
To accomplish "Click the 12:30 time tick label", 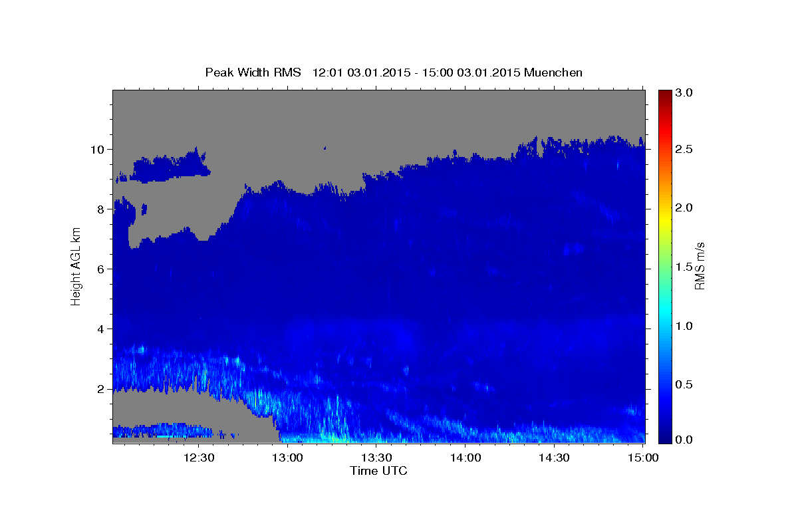I will click(x=198, y=458).
